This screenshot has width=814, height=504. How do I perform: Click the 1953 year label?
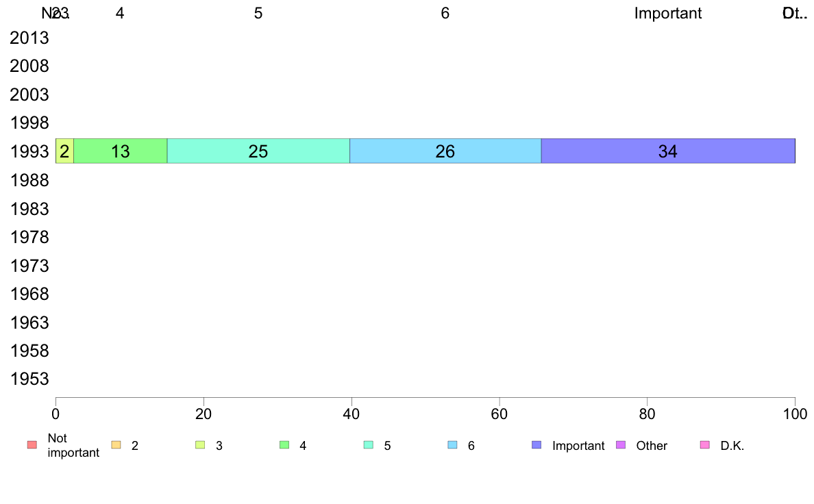coord(29,379)
